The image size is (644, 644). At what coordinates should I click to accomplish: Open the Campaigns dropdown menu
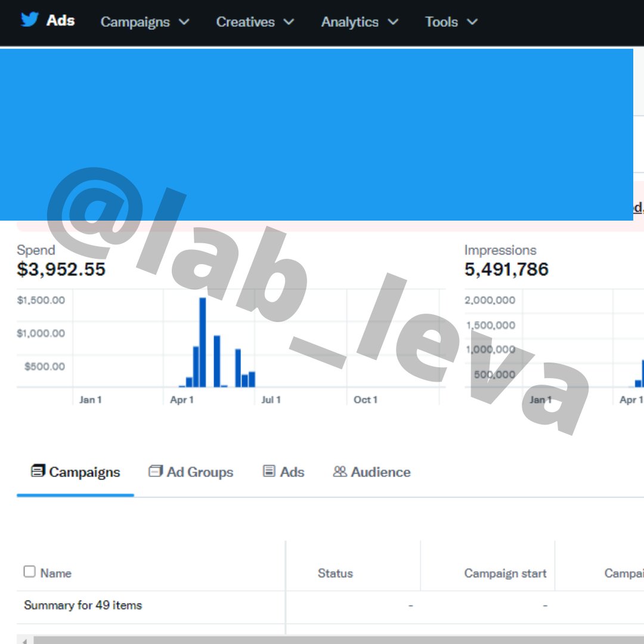tap(144, 22)
